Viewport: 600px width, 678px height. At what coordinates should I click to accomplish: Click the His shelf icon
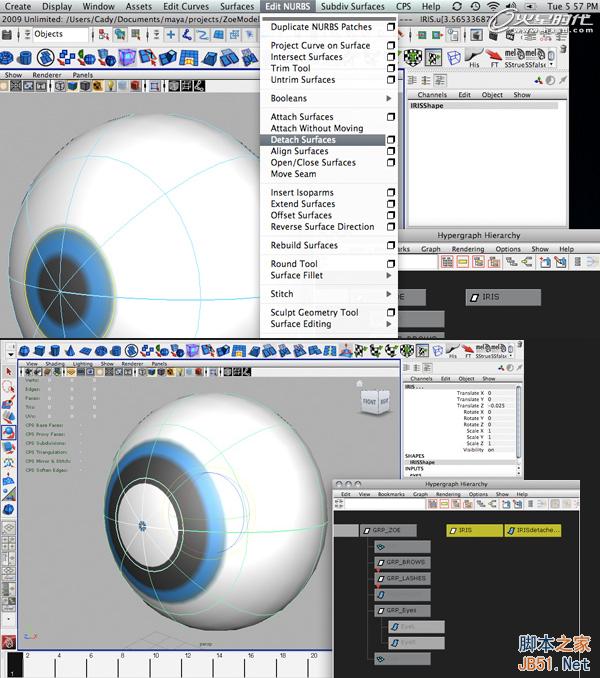tap(474, 58)
